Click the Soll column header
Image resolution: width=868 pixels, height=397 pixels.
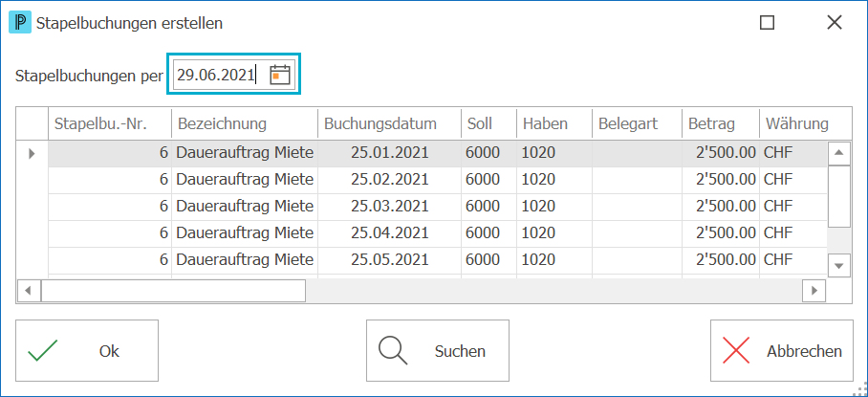(x=489, y=123)
